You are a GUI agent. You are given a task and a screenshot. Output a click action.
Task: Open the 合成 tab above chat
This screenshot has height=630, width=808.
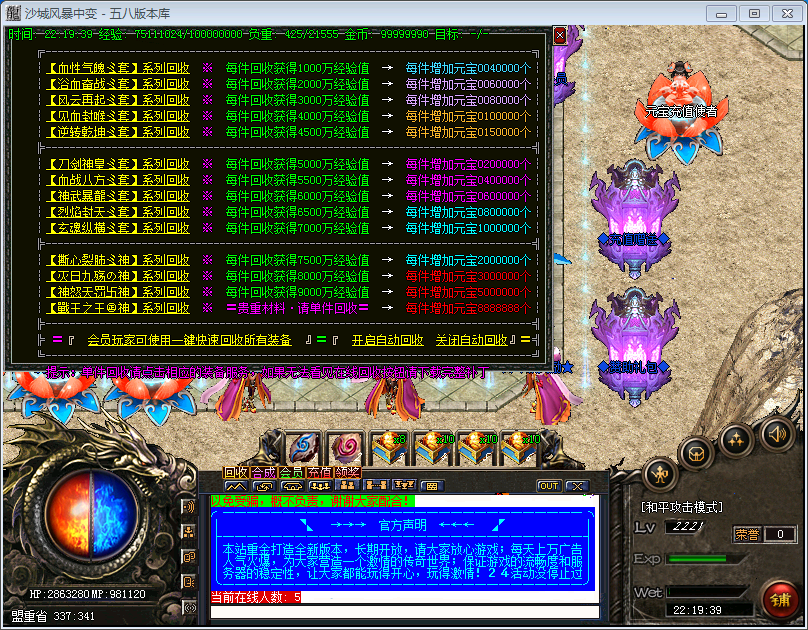pos(264,472)
